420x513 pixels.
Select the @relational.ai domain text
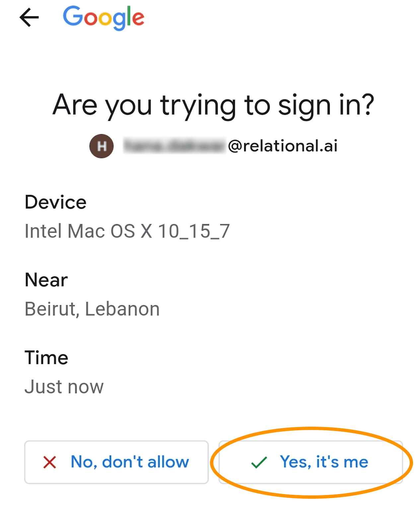coord(283,146)
